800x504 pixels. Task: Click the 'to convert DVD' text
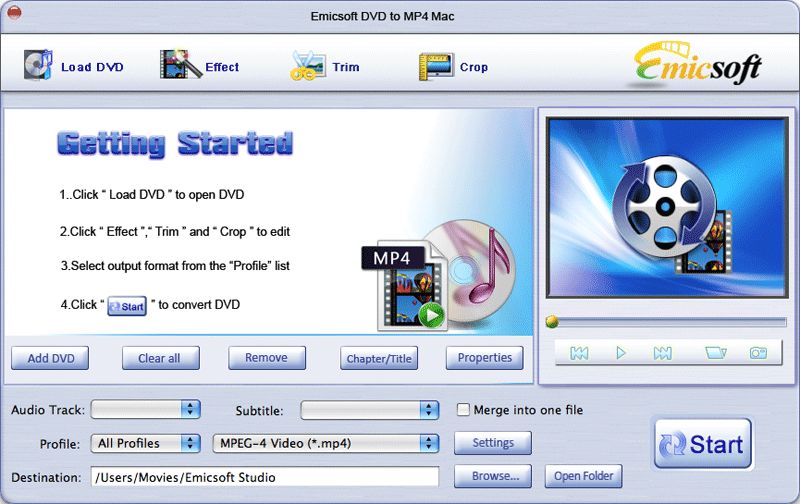[x=199, y=305]
